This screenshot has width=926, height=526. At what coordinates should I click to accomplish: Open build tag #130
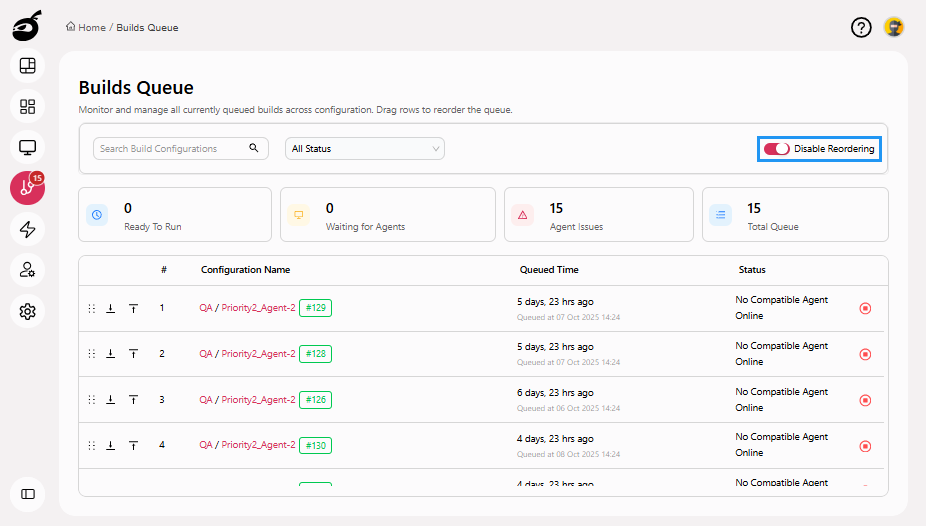315,445
